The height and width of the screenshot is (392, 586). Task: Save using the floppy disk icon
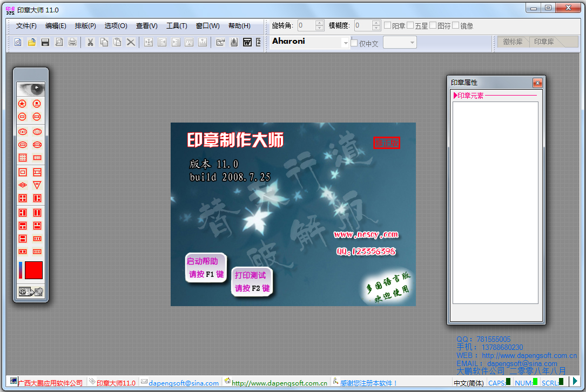tap(45, 42)
